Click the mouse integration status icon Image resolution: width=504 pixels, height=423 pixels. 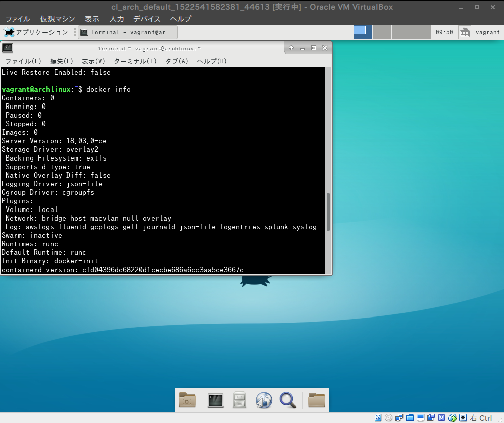point(452,418)
